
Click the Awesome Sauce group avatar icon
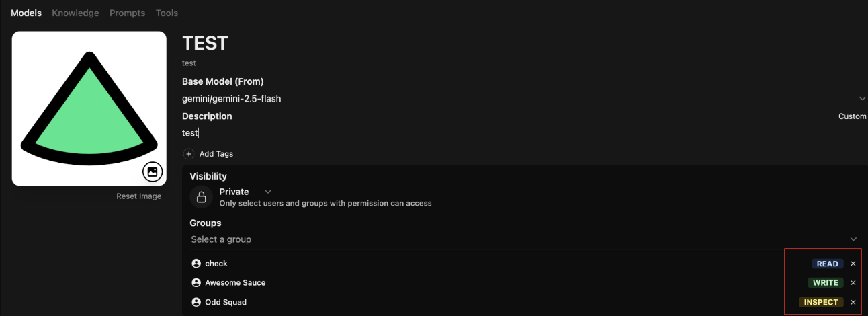point(196,283)
